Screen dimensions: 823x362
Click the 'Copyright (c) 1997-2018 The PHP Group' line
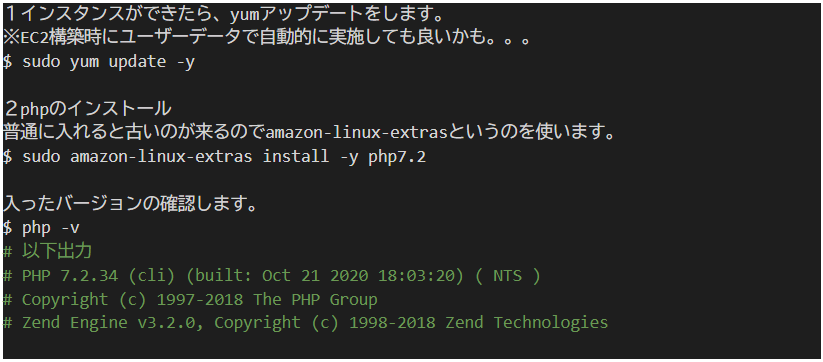[190, 300]
